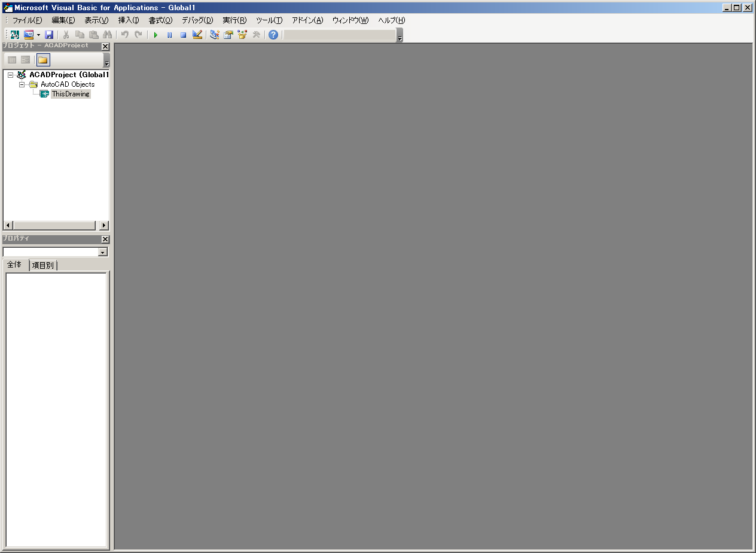Collapse the ACADProject tree node

pyautogui.click(x=10, y=75)
